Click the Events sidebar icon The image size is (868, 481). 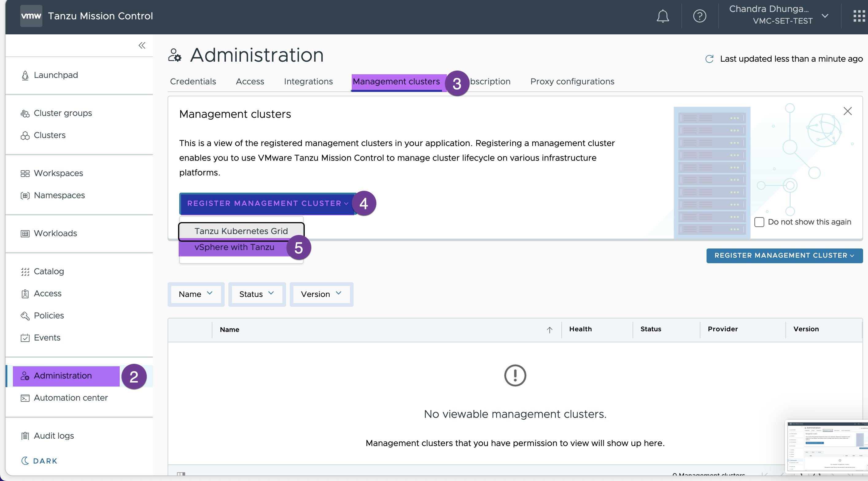tap(24, 337)
